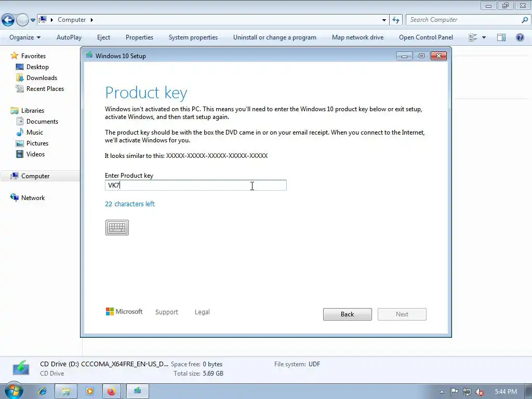The width and height of the screenshot is (532, 399).
Task: Open Explorer help icon
Action: pyautogui.click(x=520, y=37)
